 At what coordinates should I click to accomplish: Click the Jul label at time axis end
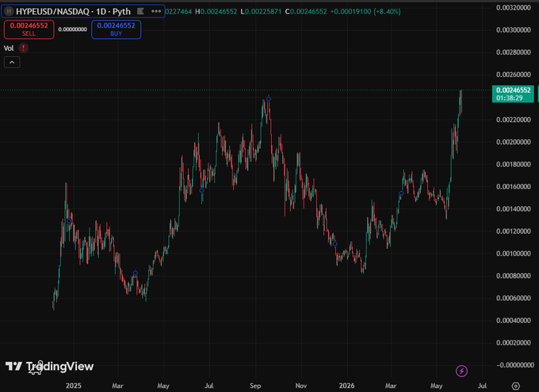pyautogui.click(x=482, y=386)
